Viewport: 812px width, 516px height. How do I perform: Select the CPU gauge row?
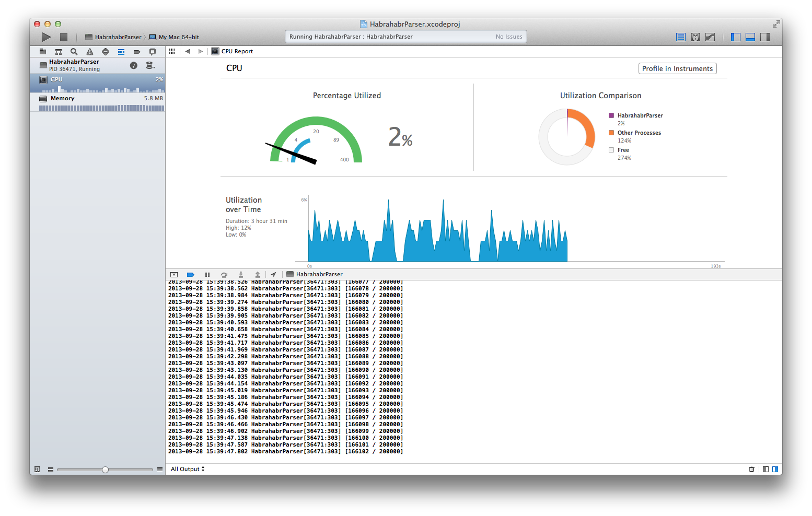(98, 84)
